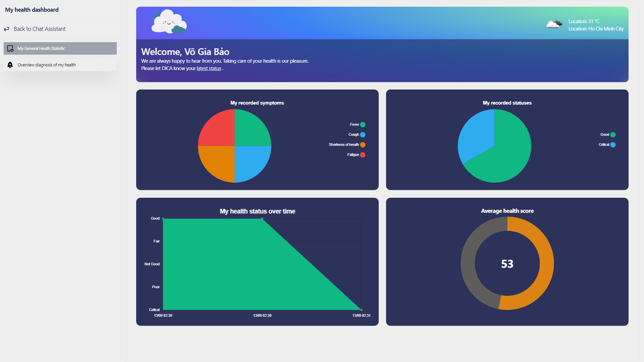Open My General Heath Statistic menu item
Viewport: 644px width, 362px height.
(x=41, y=49)
